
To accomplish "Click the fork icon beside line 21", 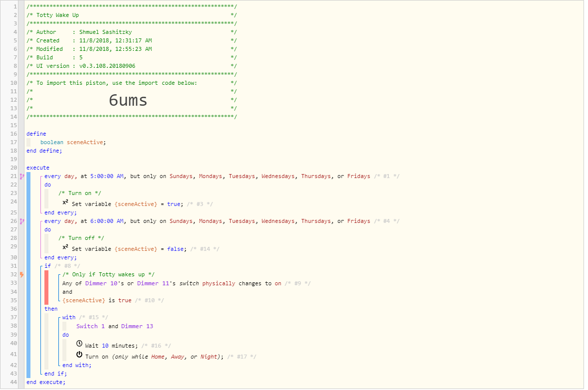I will pyautogui.click(x=22, y=176).
